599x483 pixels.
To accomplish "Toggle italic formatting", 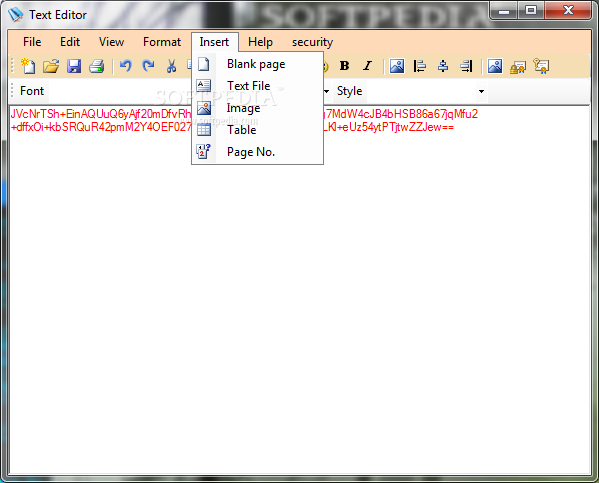I will (367, 66).
